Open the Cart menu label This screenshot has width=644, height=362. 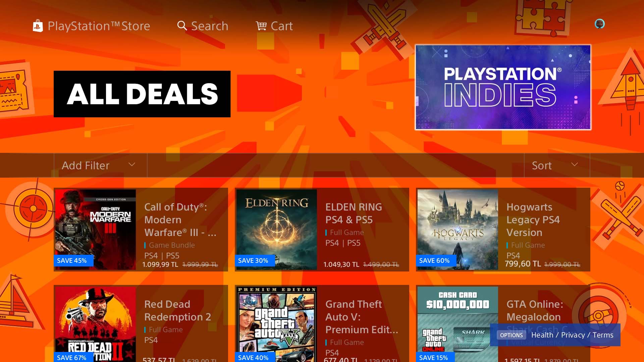pyautogui.click(x=282, y=26)
